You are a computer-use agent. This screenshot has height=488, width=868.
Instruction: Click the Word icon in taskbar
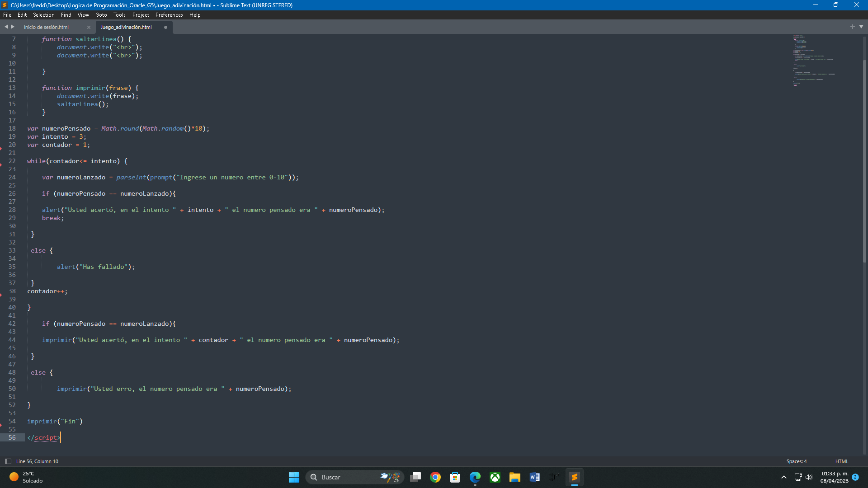(x=535, y=477)
